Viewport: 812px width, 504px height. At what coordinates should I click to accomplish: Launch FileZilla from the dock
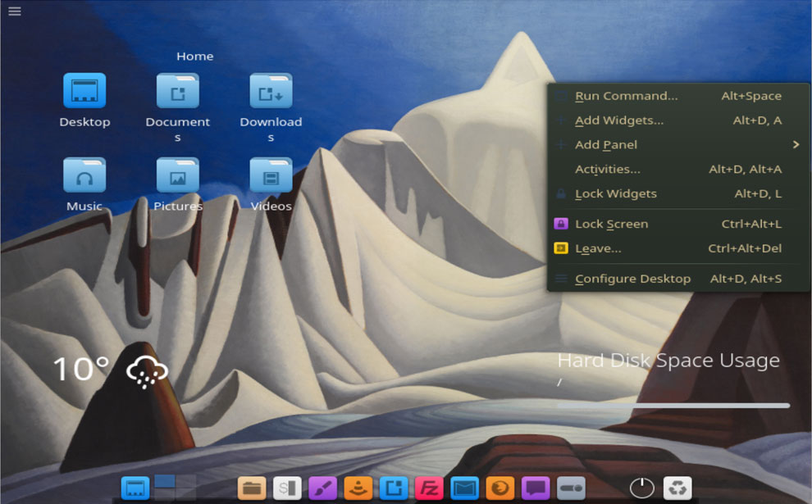coord(429,488)
